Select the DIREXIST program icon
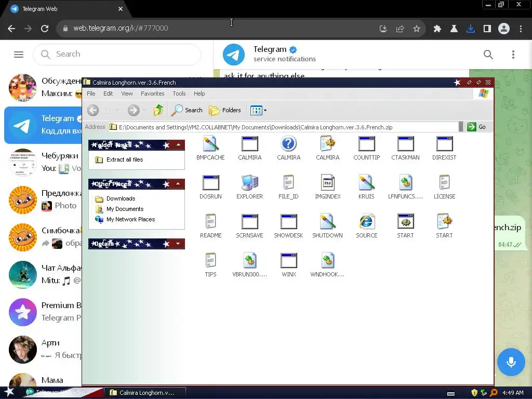The height and width of the screenshot is (399, 532). 445,144
